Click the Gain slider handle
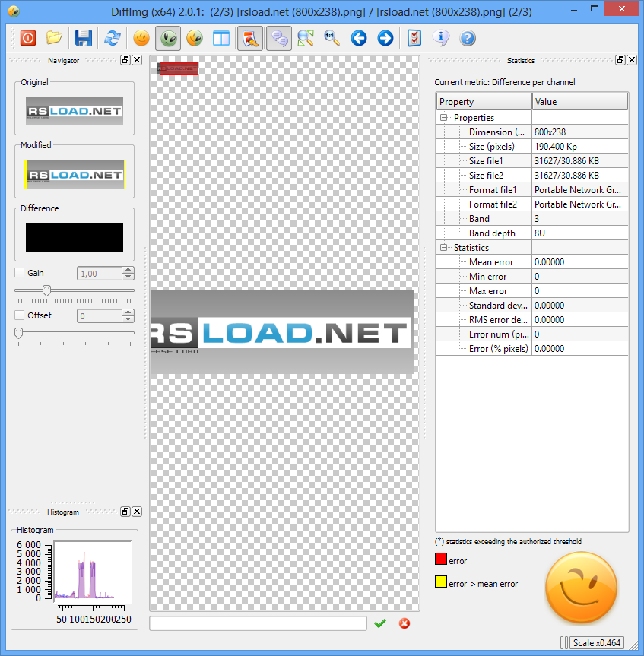The image size is (644, 656). 47,290
